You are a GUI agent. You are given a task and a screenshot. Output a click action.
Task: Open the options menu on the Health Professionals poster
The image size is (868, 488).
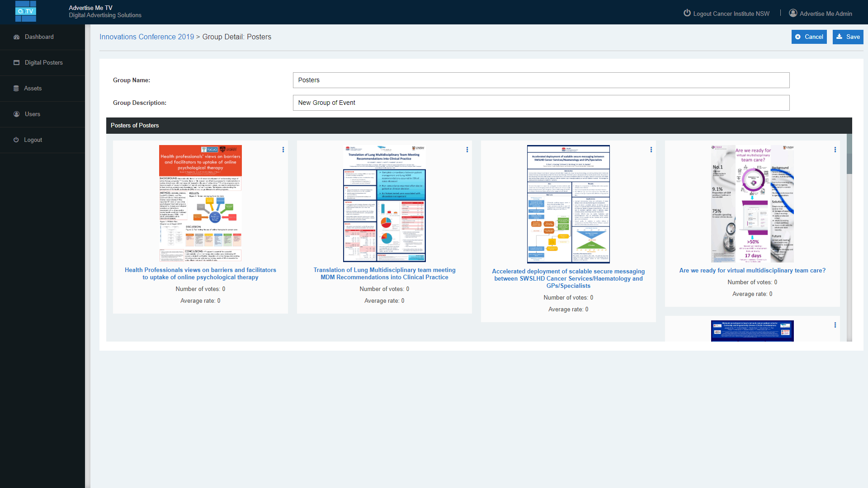[x=283, y=150]
